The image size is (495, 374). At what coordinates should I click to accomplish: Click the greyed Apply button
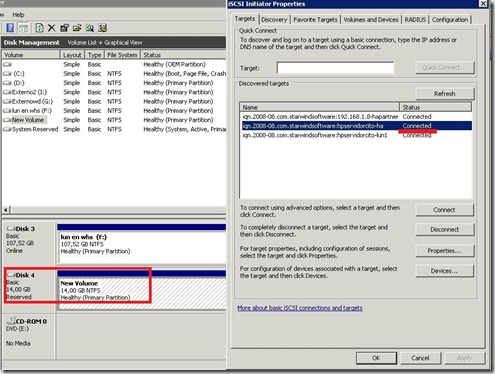464,358
